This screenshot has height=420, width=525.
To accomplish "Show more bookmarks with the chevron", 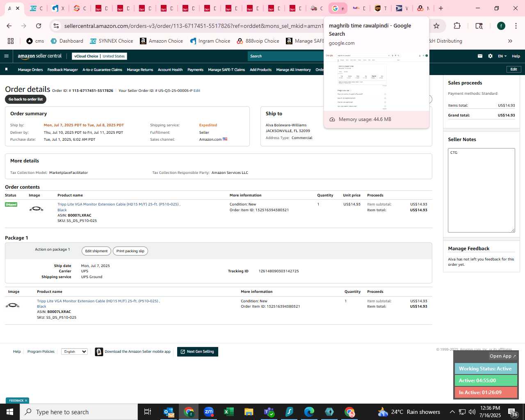I will click(510, 41).
